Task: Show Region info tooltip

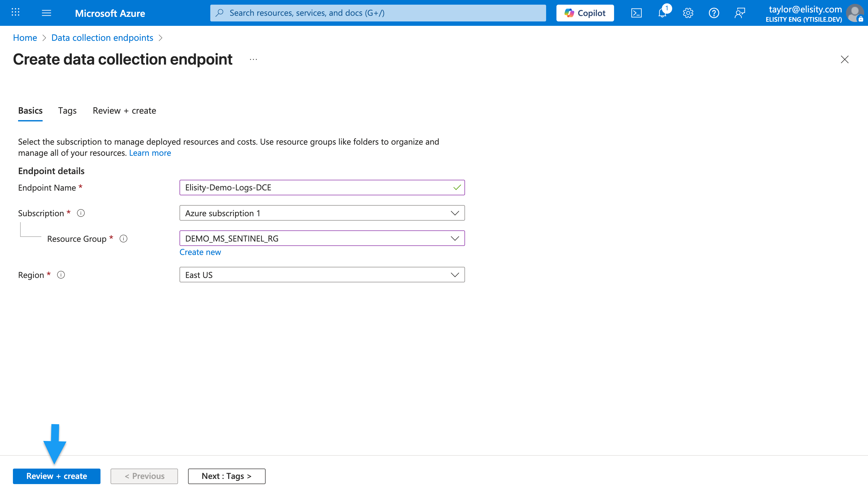Action: (61, 275)
